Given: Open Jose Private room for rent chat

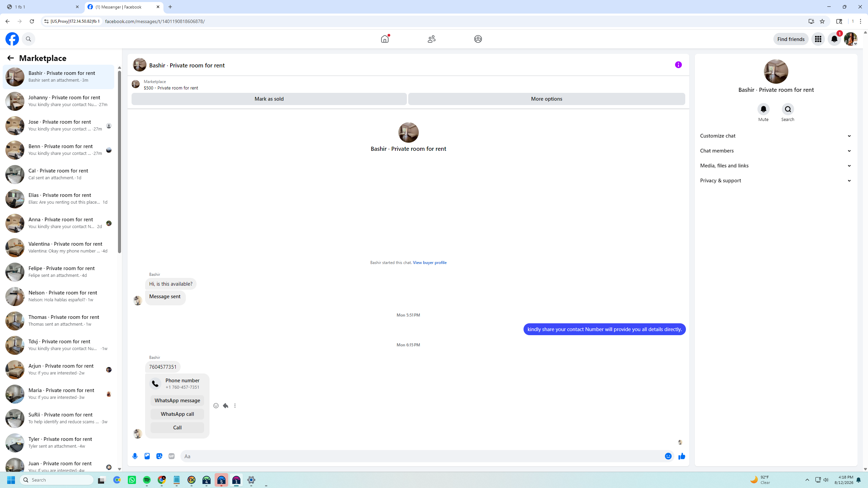Looking at the screenshot, I should point(58,126).
